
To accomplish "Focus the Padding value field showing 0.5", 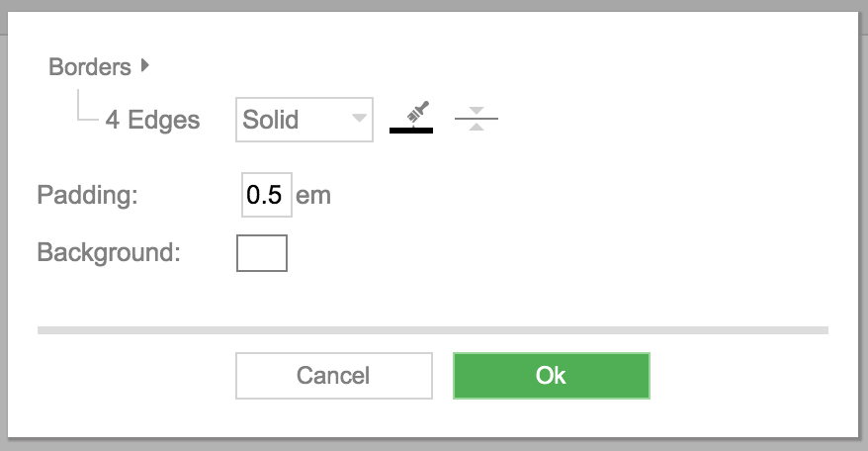I will (267, 195).
